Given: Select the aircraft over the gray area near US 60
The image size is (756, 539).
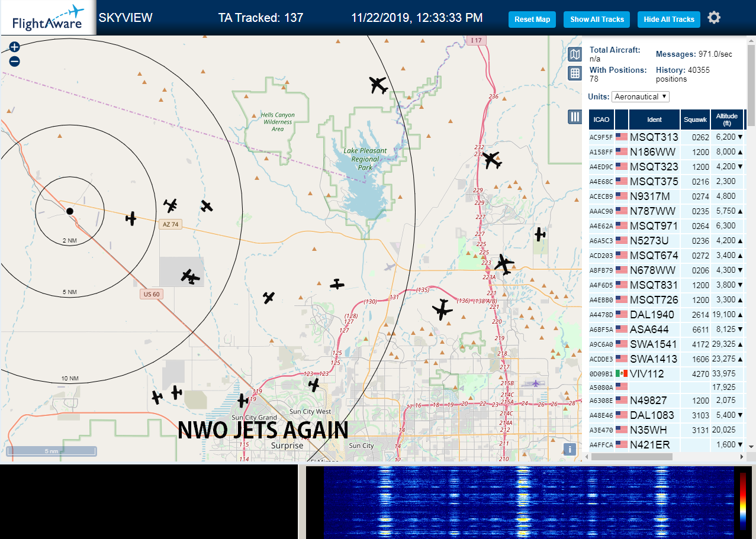Looking at the screenshot, I should pyautogui.click(x=190, y=276).
